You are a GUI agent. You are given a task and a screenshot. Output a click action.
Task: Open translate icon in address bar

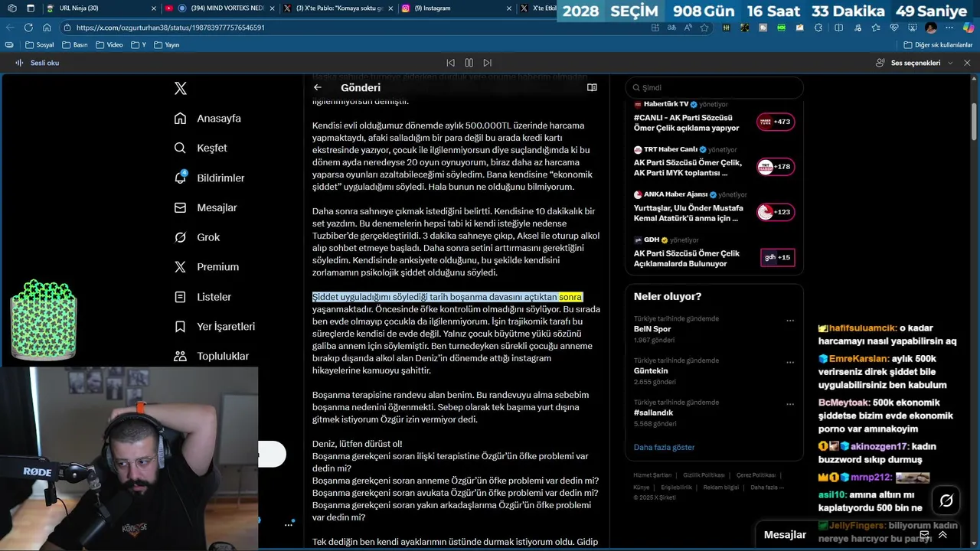pyautogui.click(x=671, y=28)
